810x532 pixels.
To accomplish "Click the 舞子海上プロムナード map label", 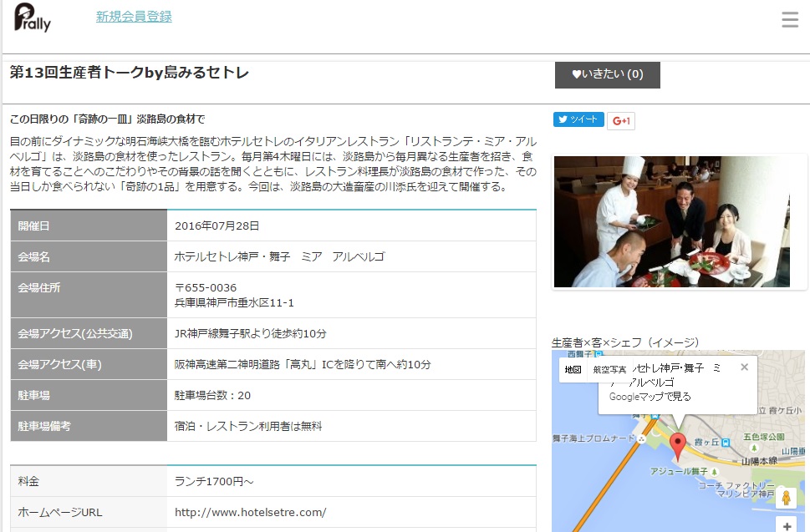I will point(593,438).
